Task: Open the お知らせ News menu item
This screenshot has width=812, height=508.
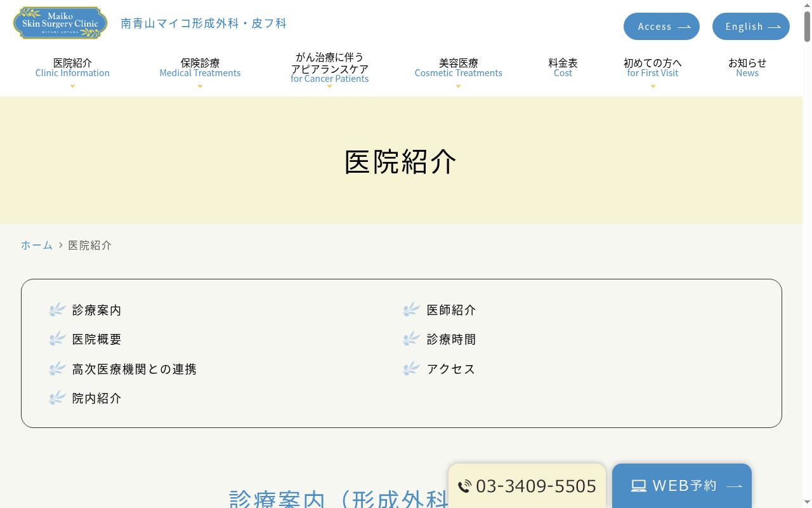Action: 747,67
